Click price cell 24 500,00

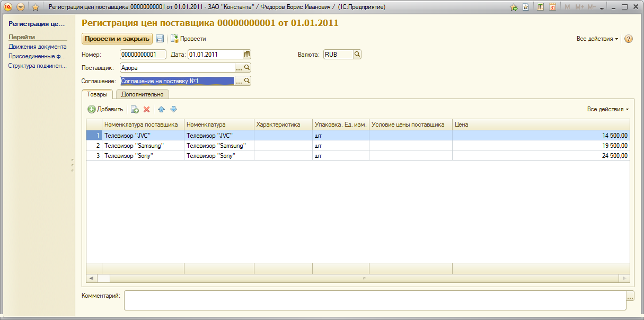pos(541,156)
